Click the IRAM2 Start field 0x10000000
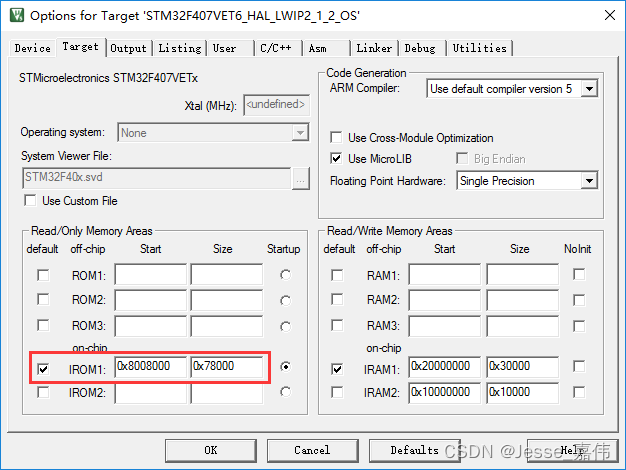The image size is (626, 470). [x=445, y=393]
